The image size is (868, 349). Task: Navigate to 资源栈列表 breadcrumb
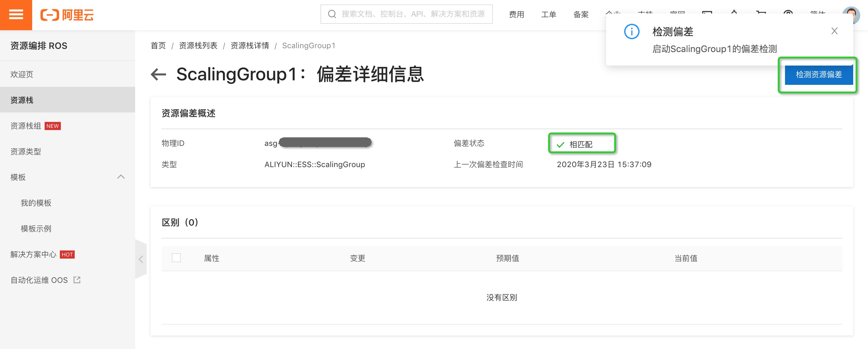tap(198, 45)
